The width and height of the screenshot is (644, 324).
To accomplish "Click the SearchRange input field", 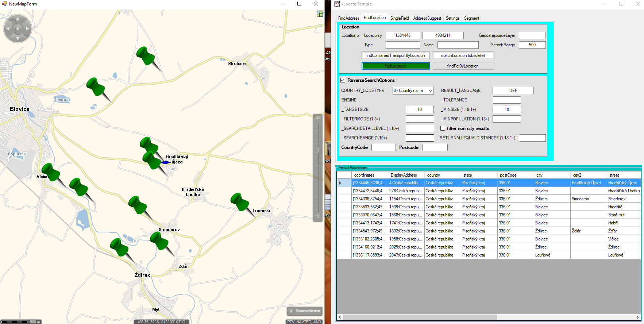I will pos(532,45).
